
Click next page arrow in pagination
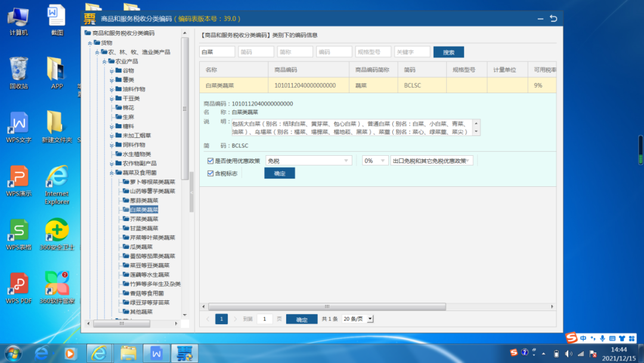236,319
